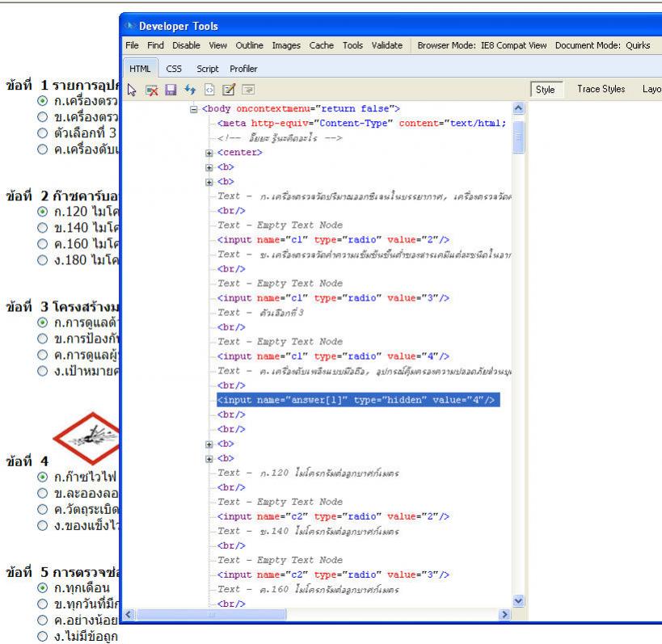
Task: Click the refresh blue arrows icon
Action: point(190,90)
